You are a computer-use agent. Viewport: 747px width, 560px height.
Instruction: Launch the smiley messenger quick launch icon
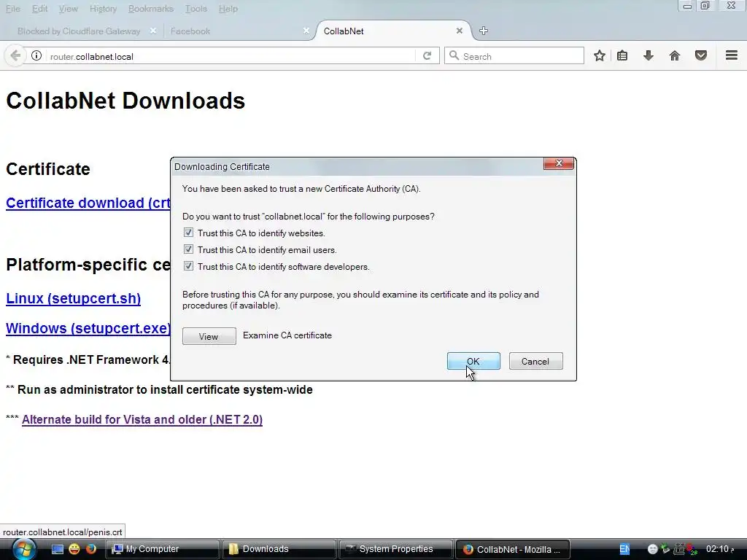74,549
